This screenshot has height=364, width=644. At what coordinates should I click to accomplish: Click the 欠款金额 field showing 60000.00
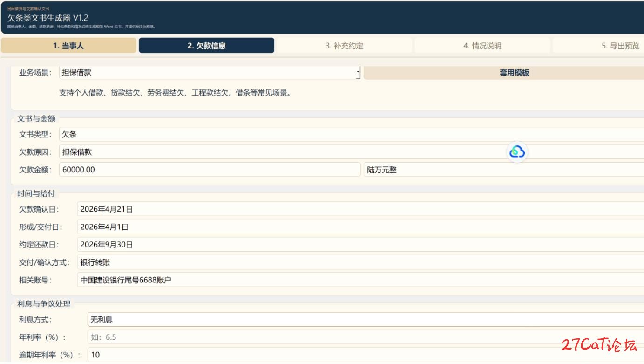(210, 170)
